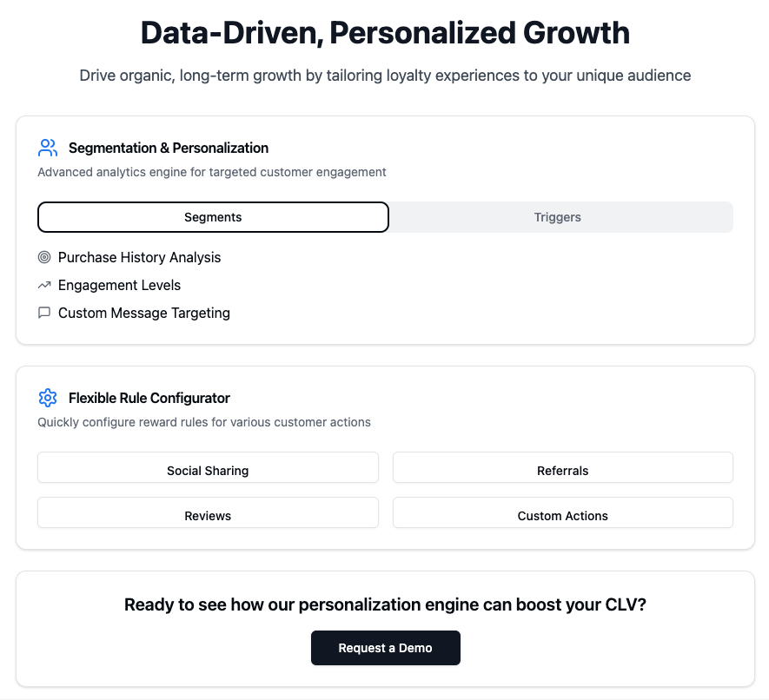Viewport: 769px width, 700px height.
Task: Click the Flexible Rule Configurator card title
Action: 149,398
